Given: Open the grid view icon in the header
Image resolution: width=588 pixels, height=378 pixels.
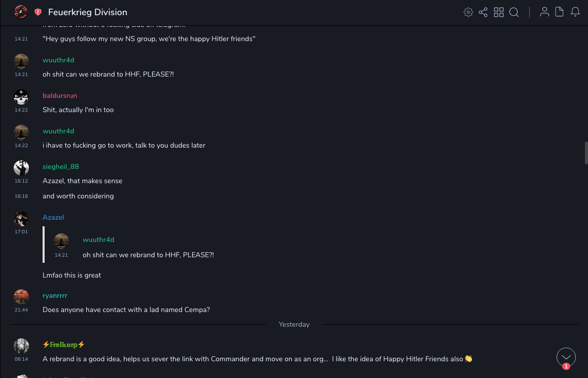Looking at the screenshot, I should click(499, 12).
